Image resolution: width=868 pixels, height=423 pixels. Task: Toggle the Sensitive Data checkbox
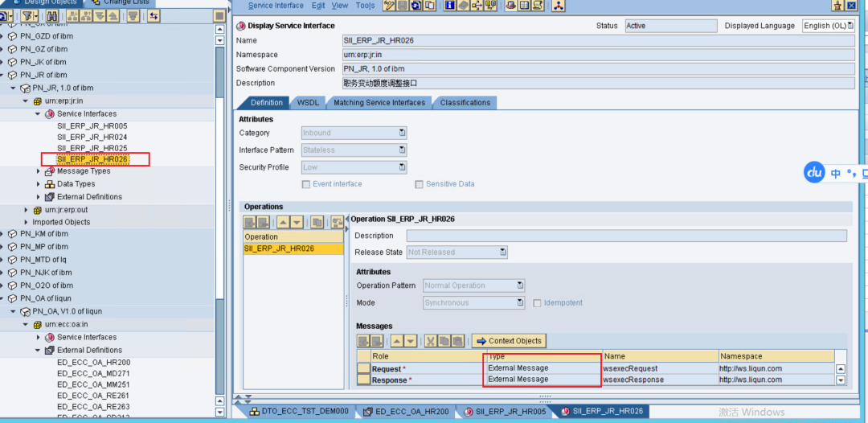(419, 184)
